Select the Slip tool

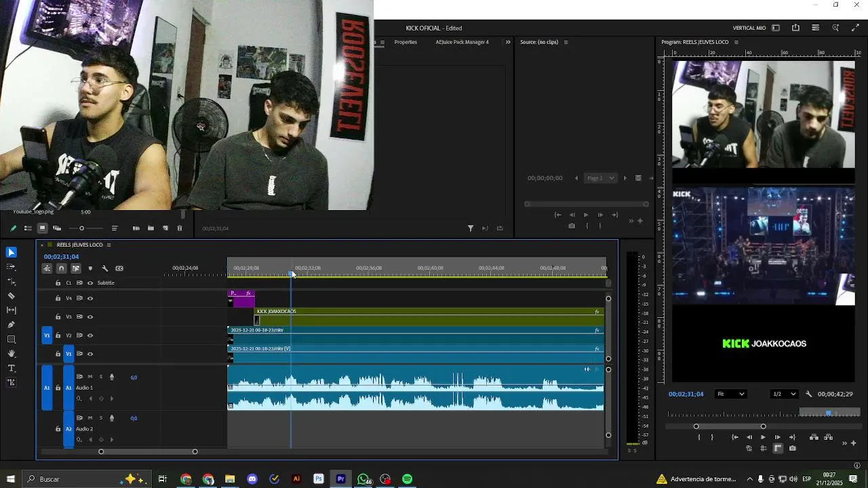coord(11,310)
